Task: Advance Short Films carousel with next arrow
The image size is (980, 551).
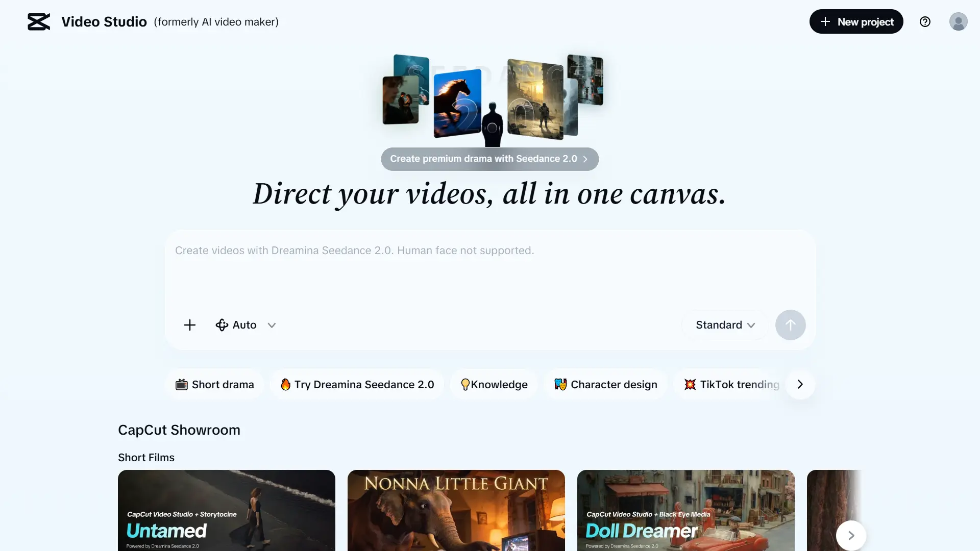Action: click(x=851, y=536)
